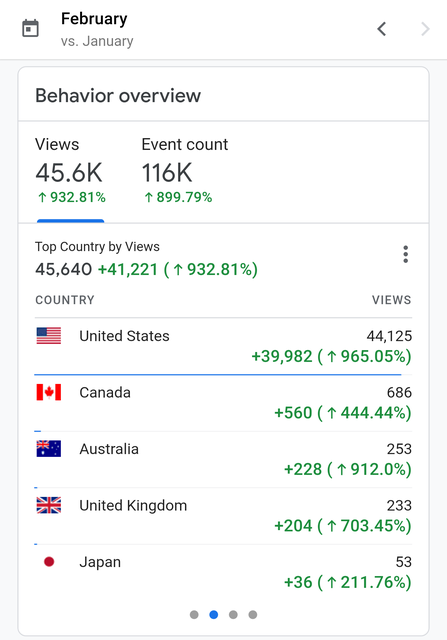447x640 pixels.
Task: Click the Canada flag icon
Action: pyautogui.click(x=49, y=392)
